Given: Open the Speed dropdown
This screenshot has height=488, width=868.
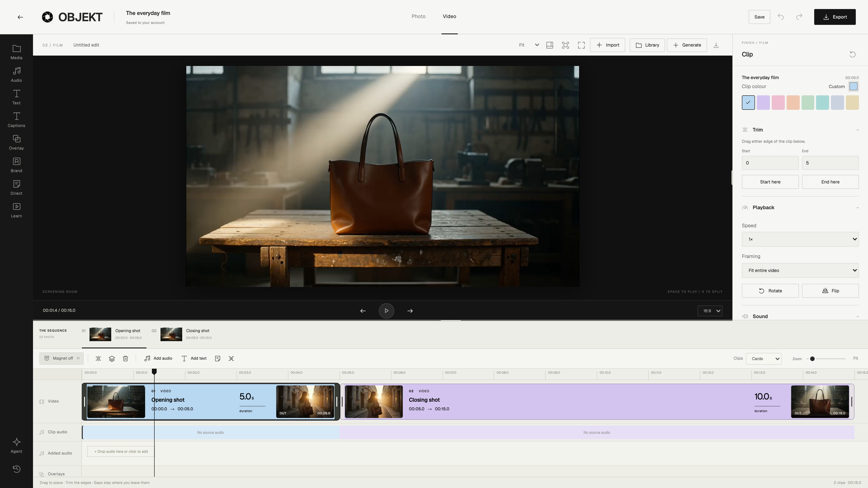Looking at the screenshot, I should click(800, 239).
